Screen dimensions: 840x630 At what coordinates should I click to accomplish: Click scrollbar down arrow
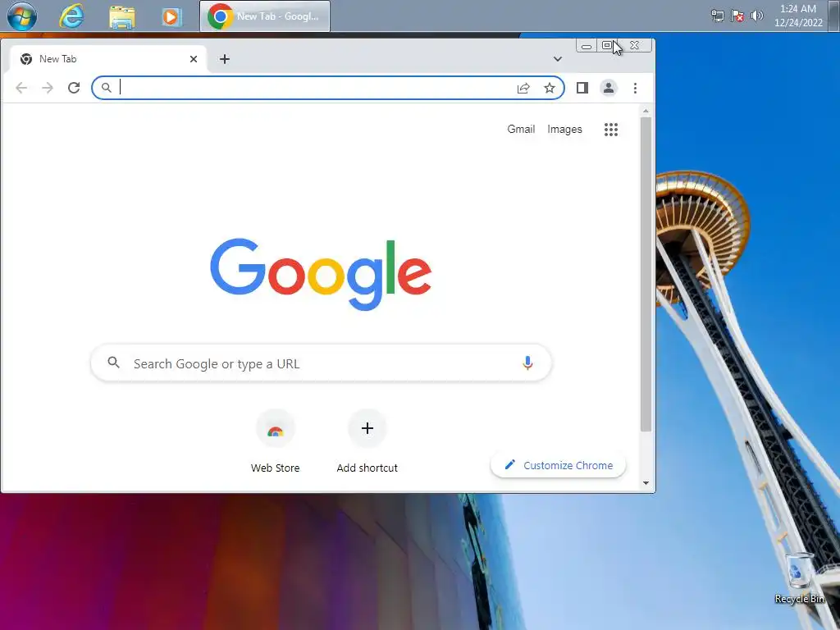[x=646, y=482]
